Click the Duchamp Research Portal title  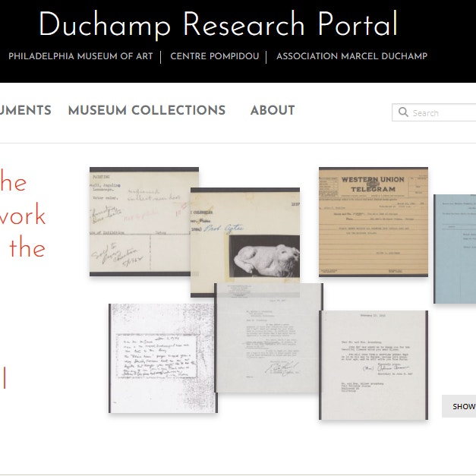(x=218, y=25)
